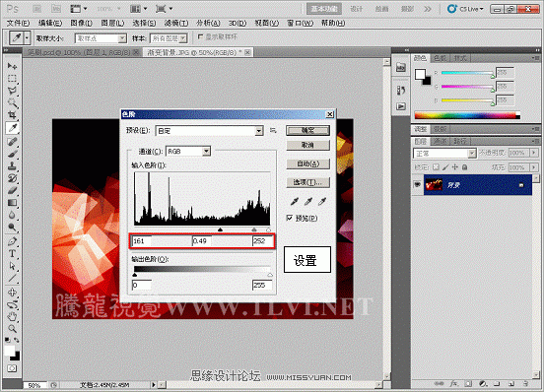Open the File menu
This screenshot has width=544, height=392.
click(18, 23)
